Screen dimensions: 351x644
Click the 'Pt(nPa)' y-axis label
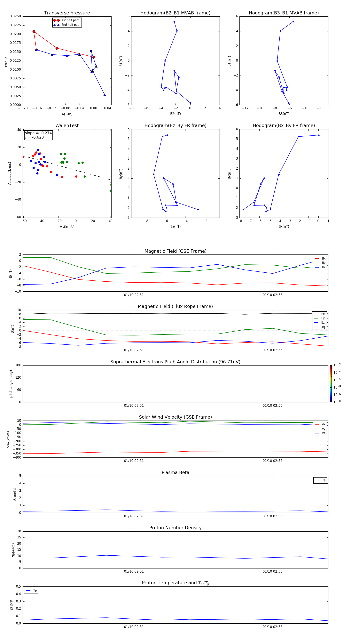coord(6,61)
